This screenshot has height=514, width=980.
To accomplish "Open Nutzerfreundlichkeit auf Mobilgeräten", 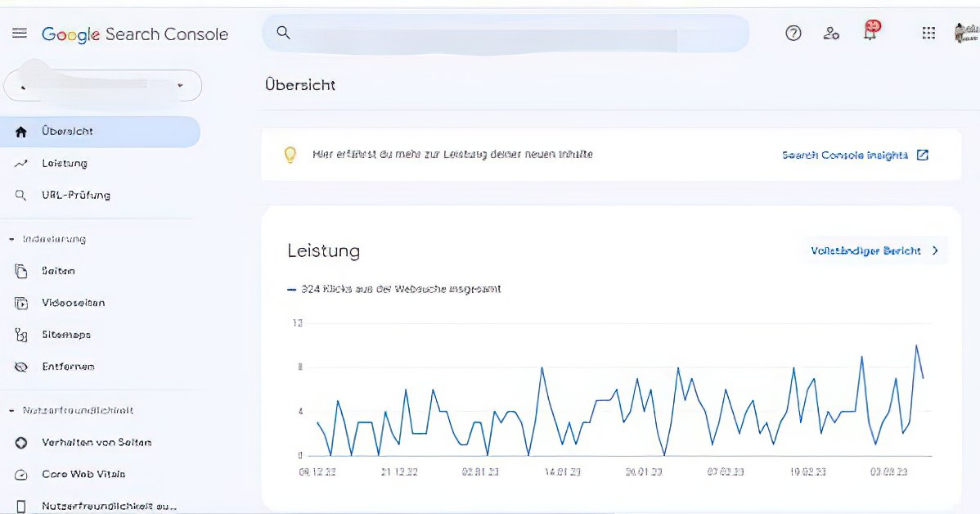I will 109,505.
